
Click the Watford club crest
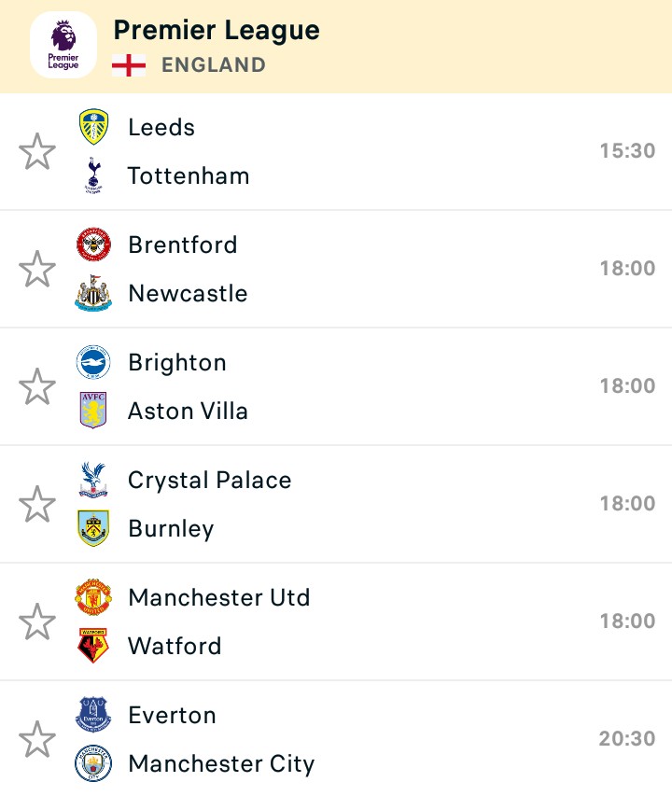tap(93, 645)
